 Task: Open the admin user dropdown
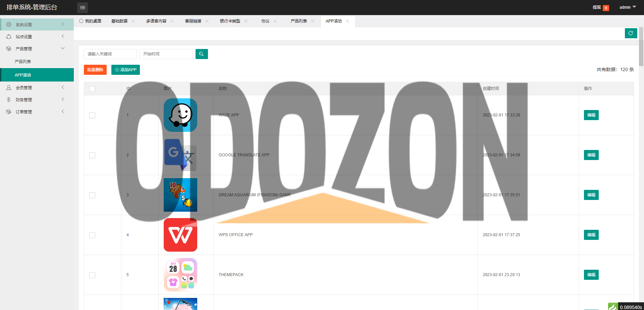point(628,7)
